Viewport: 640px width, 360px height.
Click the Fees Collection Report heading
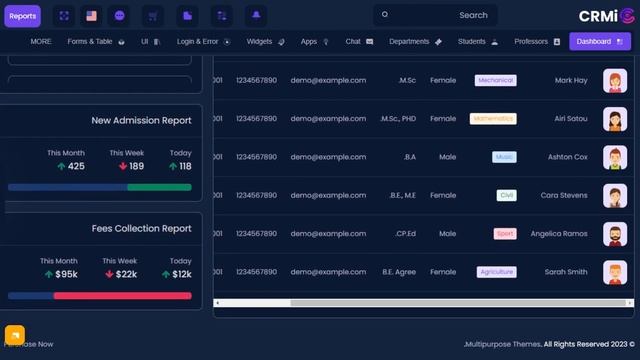tap(141, 229)
